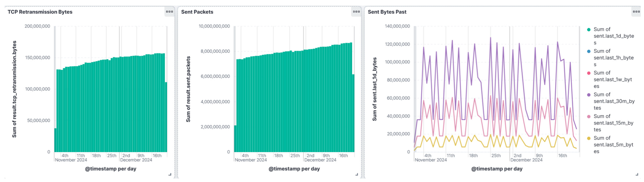644x182 pixels.
Task: Click green sent.last_1d_bytes legend color dot
Action: point(589,30)
